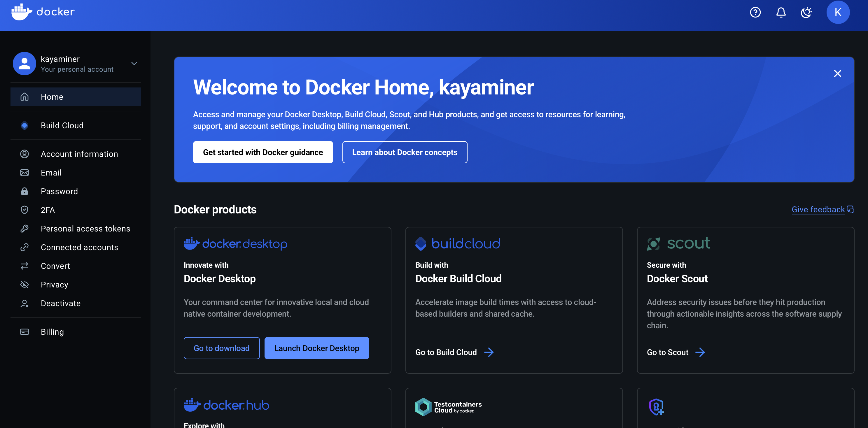The height and width of the screenshot is (428, 868).
Task: Open 2FA settings
Action: coord(76,210)
